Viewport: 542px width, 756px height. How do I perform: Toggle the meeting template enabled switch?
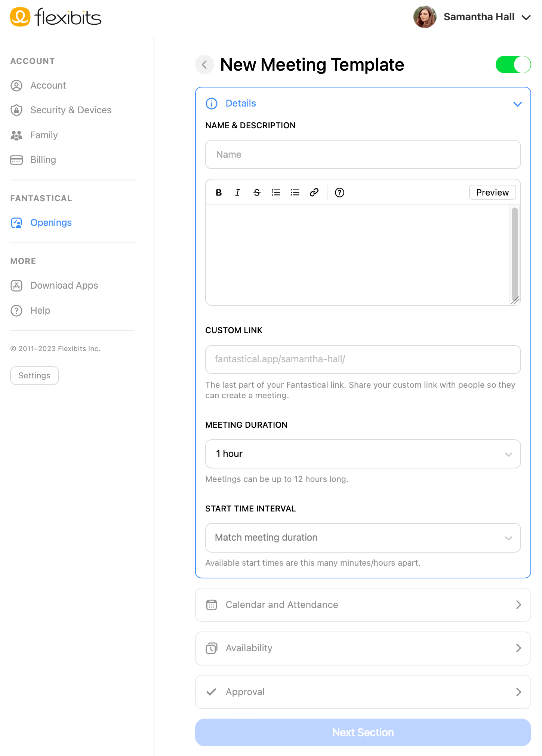[x=513, y=65]
